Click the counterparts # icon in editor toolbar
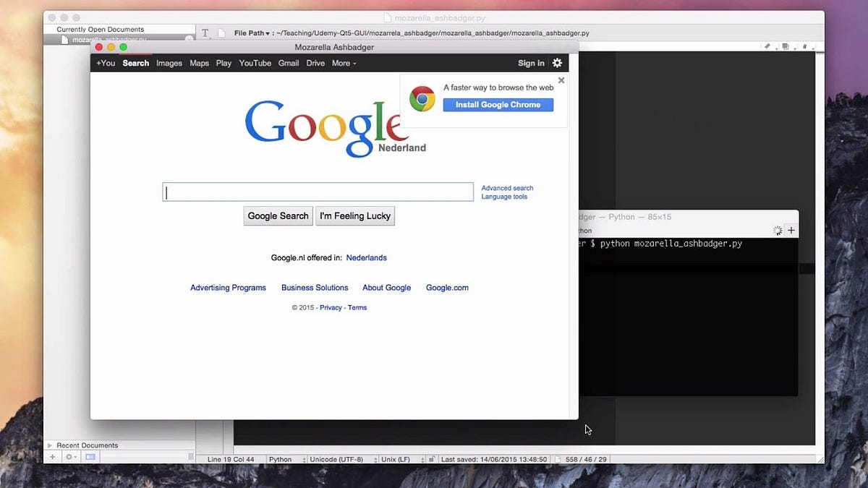 point(805,46)
